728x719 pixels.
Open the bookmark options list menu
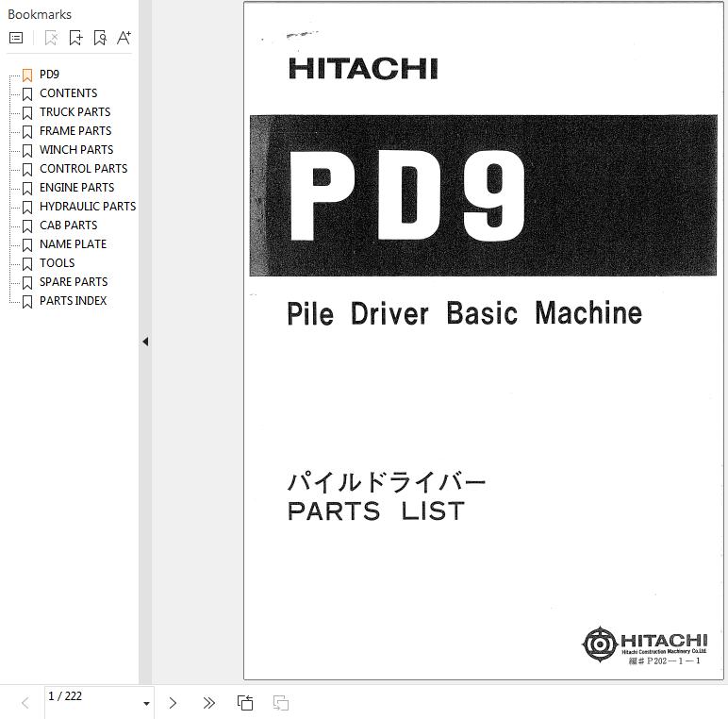click(x=16, y=38)
